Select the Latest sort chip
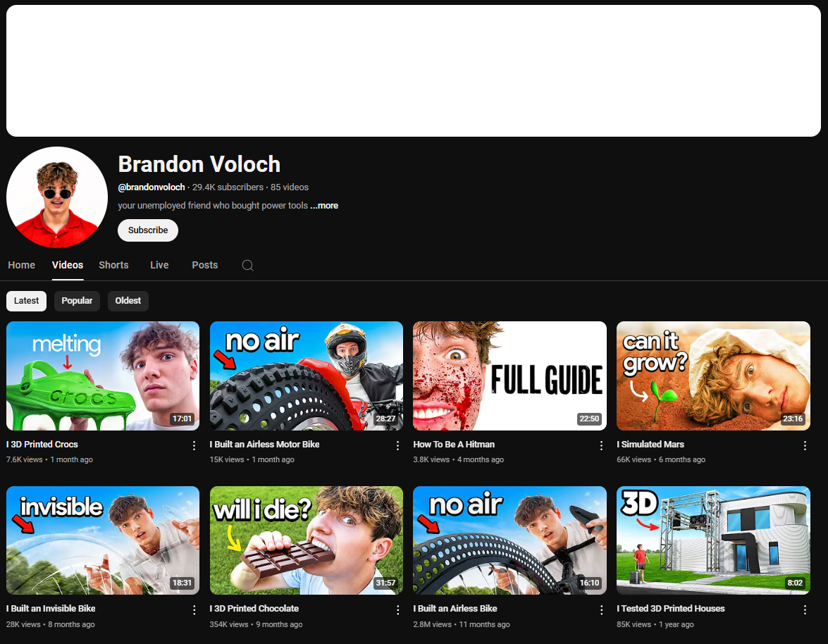Viewport: 828px width, 644px height. click(x=26, y=301)
